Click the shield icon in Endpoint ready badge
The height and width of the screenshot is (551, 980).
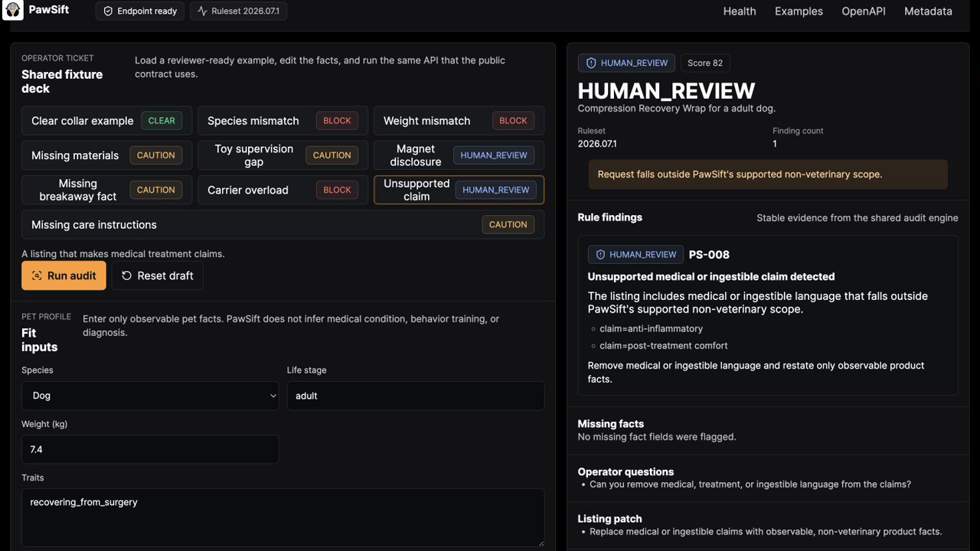point(108,11)
